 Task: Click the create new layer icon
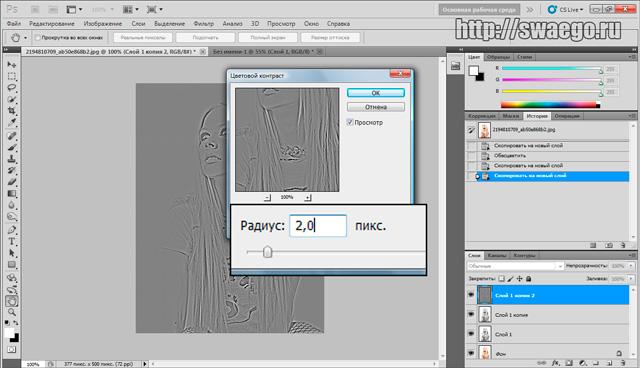pos(609,363)
